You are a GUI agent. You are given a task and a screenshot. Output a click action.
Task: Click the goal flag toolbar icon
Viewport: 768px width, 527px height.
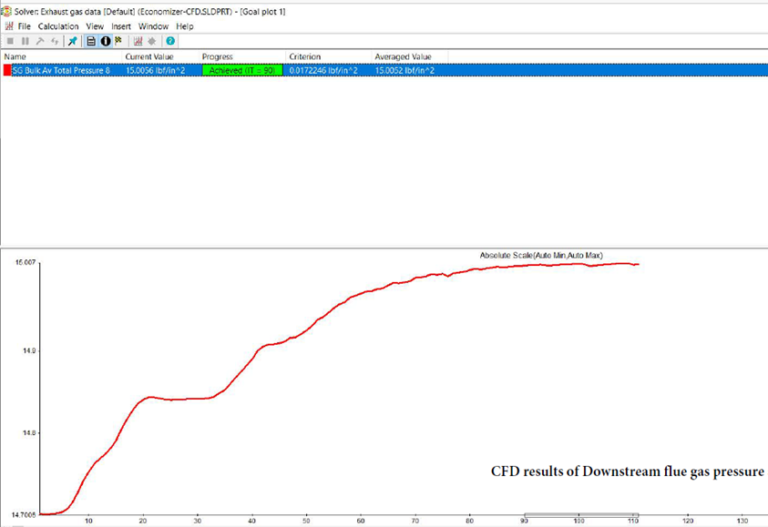tap(118, 41)
